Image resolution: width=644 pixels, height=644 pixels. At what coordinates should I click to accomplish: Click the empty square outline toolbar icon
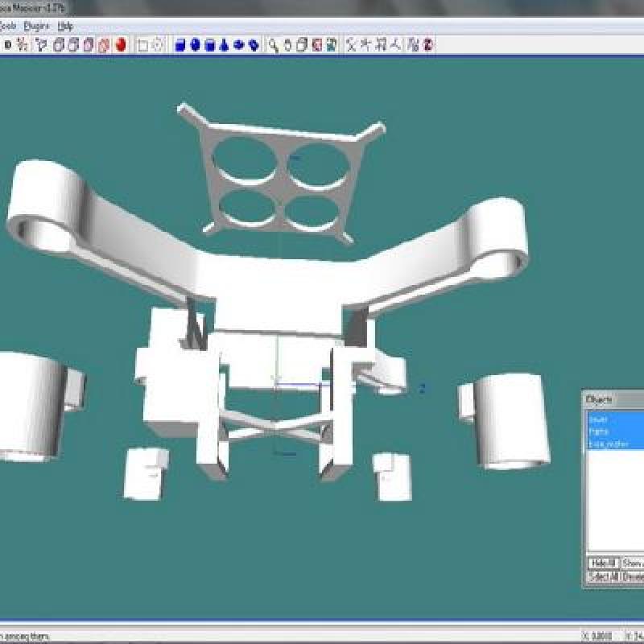[143, 45]
